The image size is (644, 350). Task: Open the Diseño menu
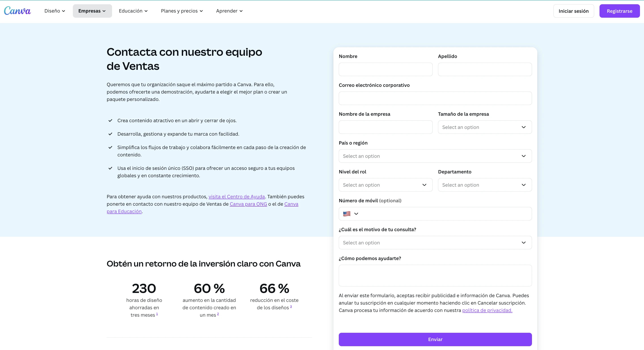pyautogui.click(x=55, y=11)
